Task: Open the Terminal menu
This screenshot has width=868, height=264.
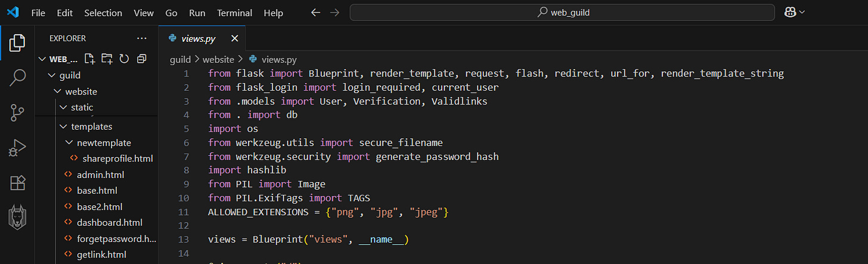Action: pyautogui.click(x=234, y=13)
